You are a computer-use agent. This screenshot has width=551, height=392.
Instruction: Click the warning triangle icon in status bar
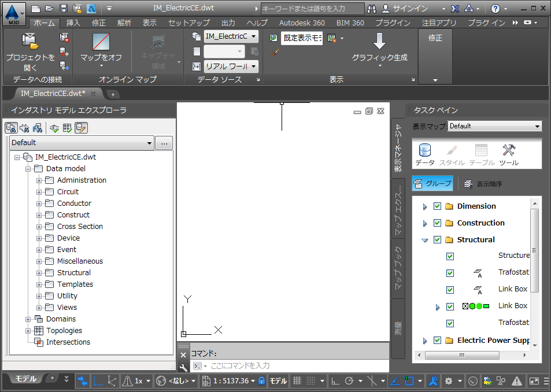tap(516, 381)
